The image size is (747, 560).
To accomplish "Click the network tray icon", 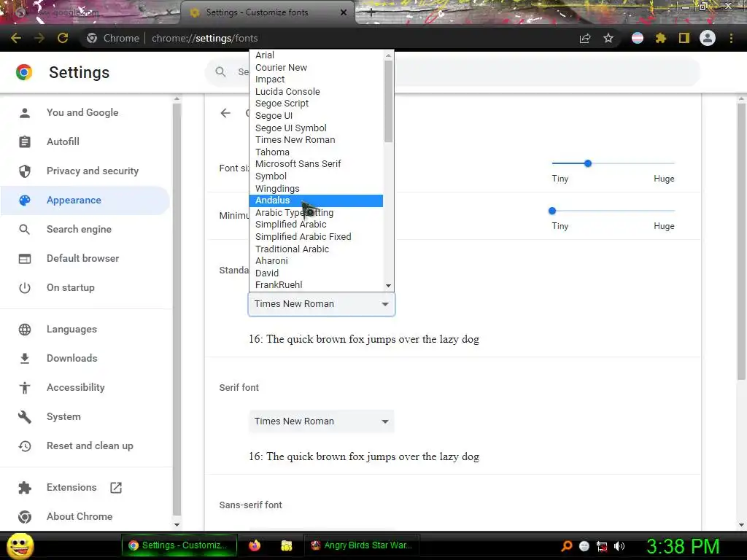I will tap(602, 545).
